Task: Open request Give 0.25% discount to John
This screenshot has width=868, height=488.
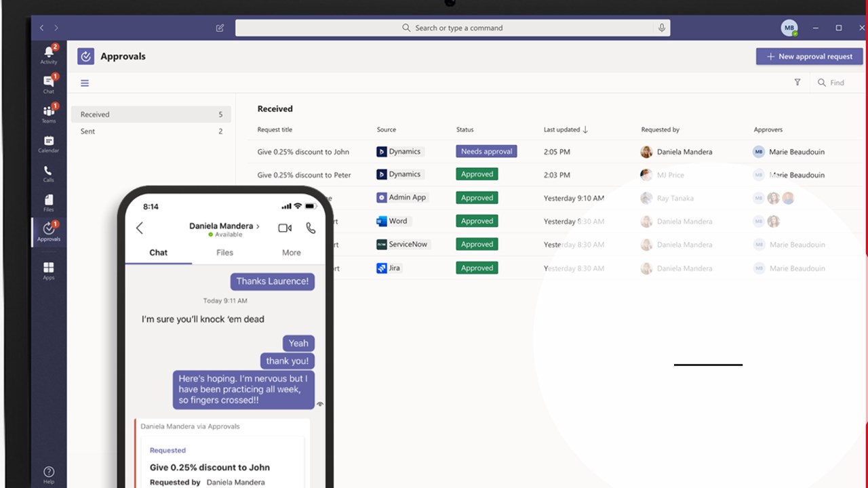Action: (303, 152)
